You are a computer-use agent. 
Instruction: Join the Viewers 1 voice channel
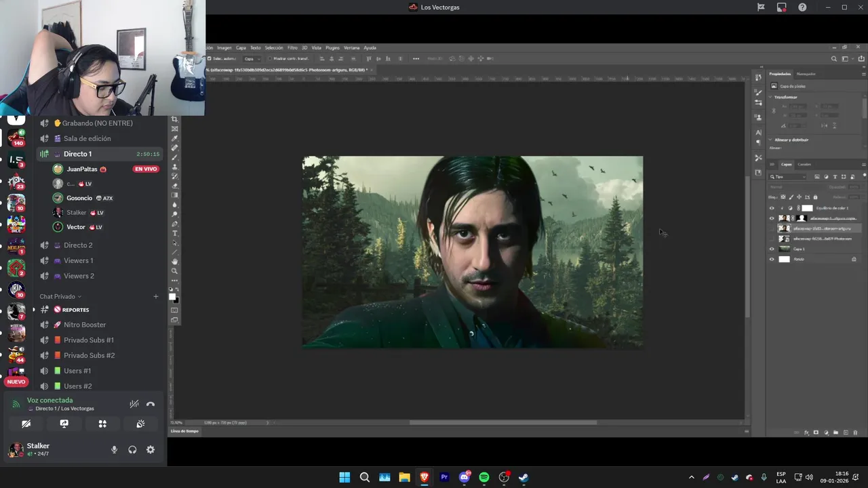point(99,260)
